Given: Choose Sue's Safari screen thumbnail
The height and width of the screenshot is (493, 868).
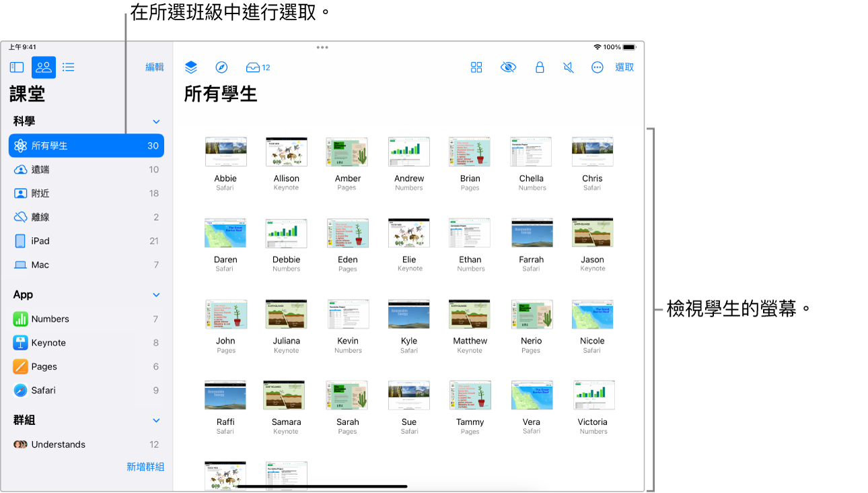Looking at the screenshot, I should click(409, 395).
